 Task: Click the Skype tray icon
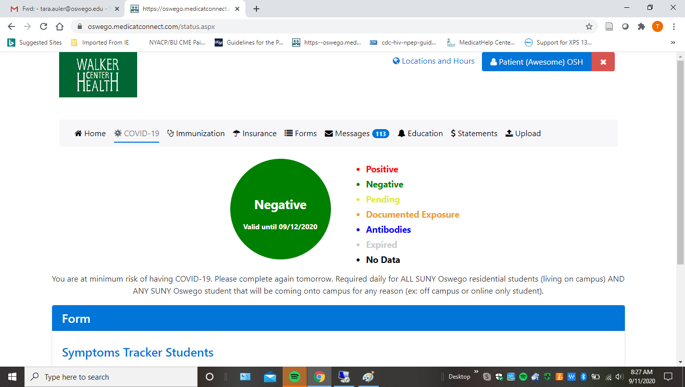[487, 377]
